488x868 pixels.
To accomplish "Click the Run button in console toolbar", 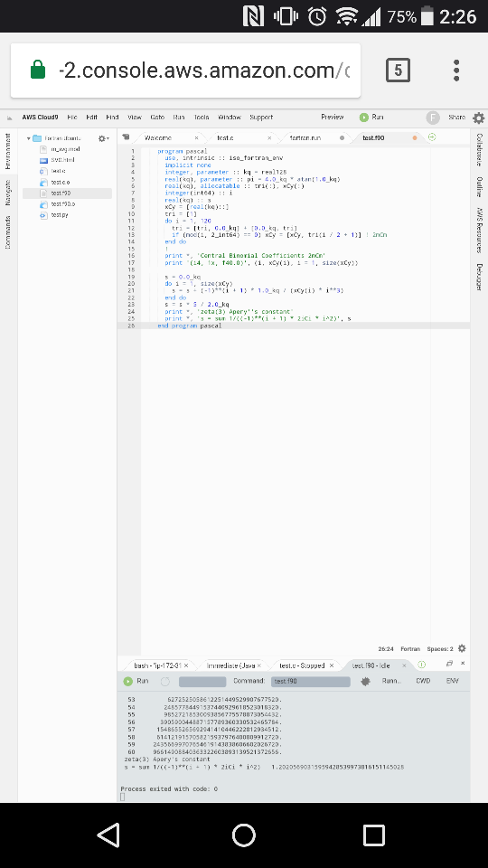I will coord(136,682).
